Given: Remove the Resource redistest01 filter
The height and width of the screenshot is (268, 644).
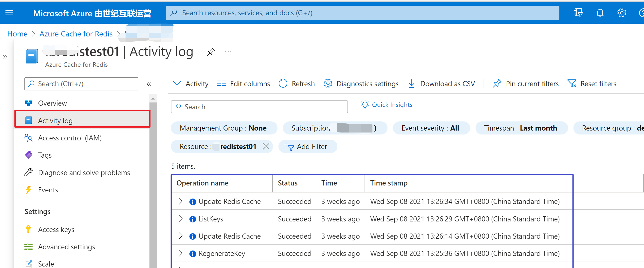Looking at the screenshot, I should coord(266,146).
